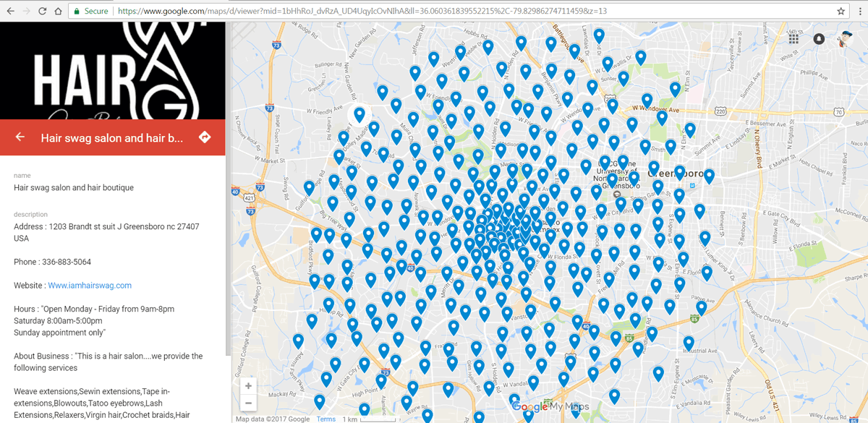Viewport: 868px width, 423px height.
Task: Open the Google apps grid icon
Action: [793, 38]
